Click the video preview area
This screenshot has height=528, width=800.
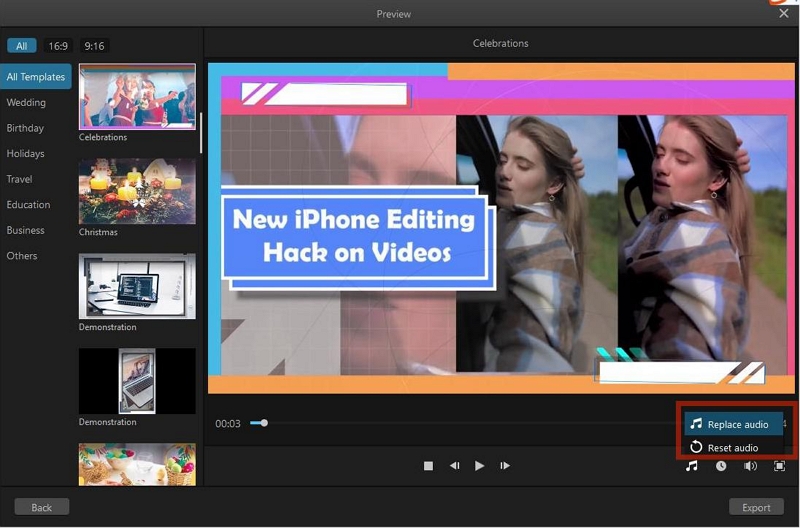pos(502,228)
